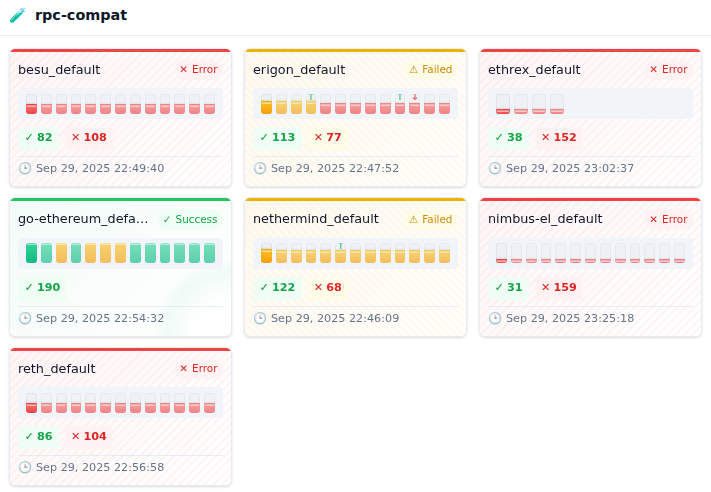Click the warning icon on nethermind_default Failed badge

[414, 219]
